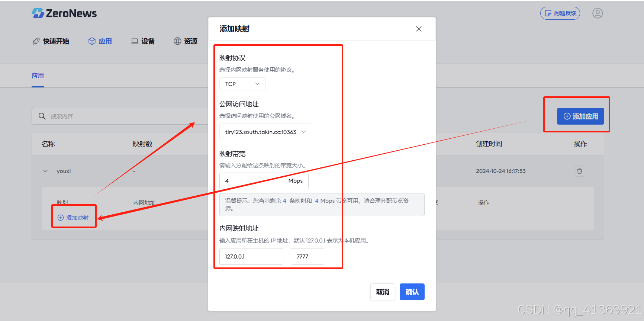This screenshot has width=644, height=321.
Task: Delete youxi app via trash icon
Action: (x=579, y=171)
